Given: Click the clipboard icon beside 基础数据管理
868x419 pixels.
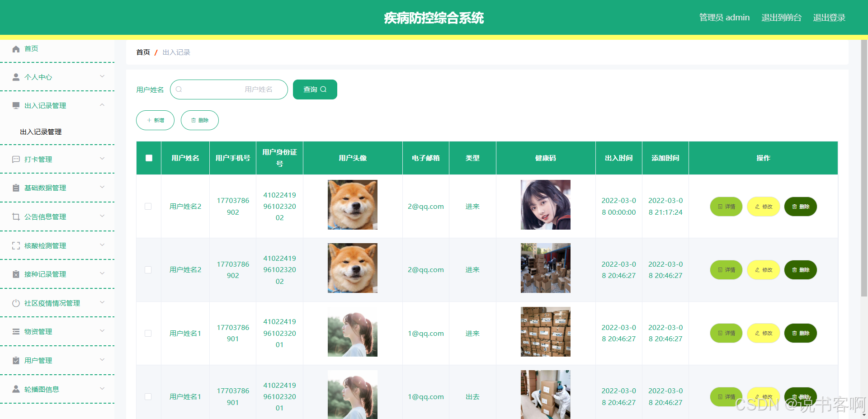Looking at the screenshot, I should [x=16, y=188].
